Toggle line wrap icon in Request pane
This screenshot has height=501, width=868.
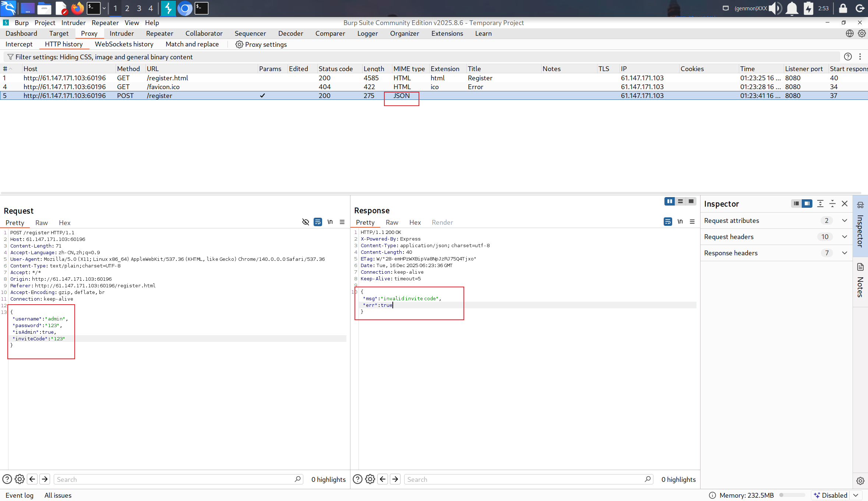pyautogui.click(x=318, y=222)
